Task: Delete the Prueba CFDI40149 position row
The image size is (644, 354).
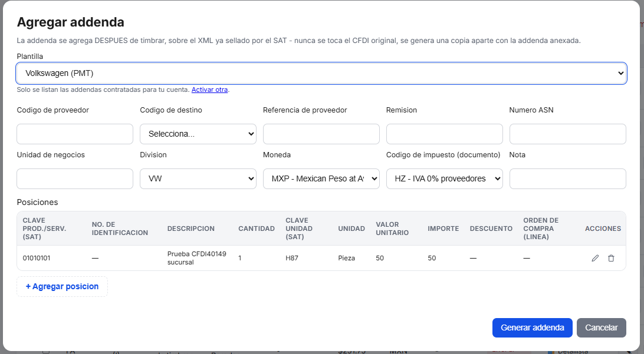Action: 611,258
